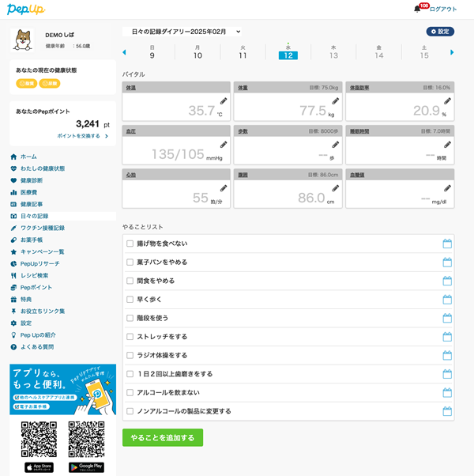Go to next week arrow
The image size is (474, 476).
(x=452, y=52)
